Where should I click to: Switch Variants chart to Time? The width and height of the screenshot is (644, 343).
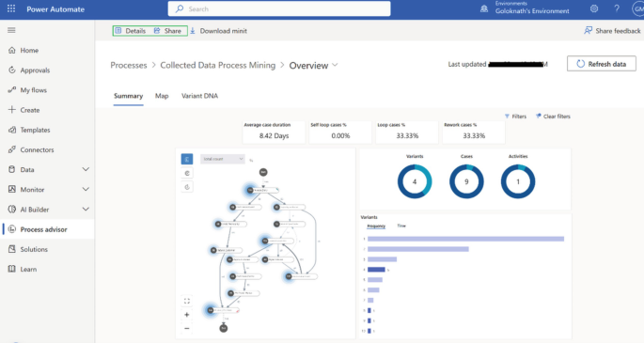pos(401,226)
